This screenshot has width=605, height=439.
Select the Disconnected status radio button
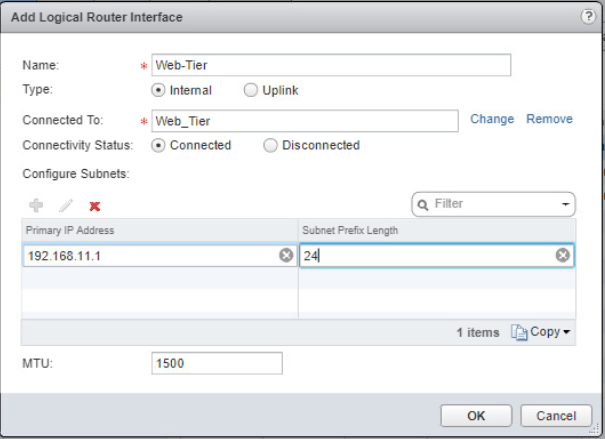[270, 145]
